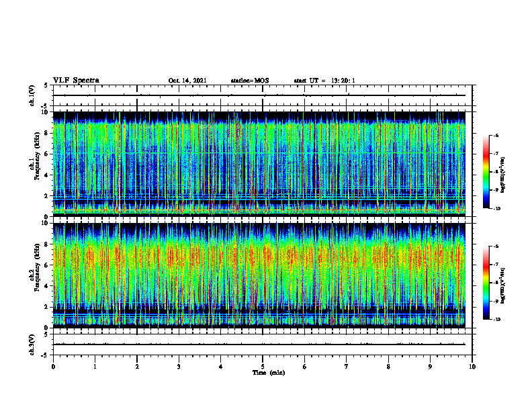Click the "1" tick label on Time axis
Screen dimensions: 532x411
[95, 367]
